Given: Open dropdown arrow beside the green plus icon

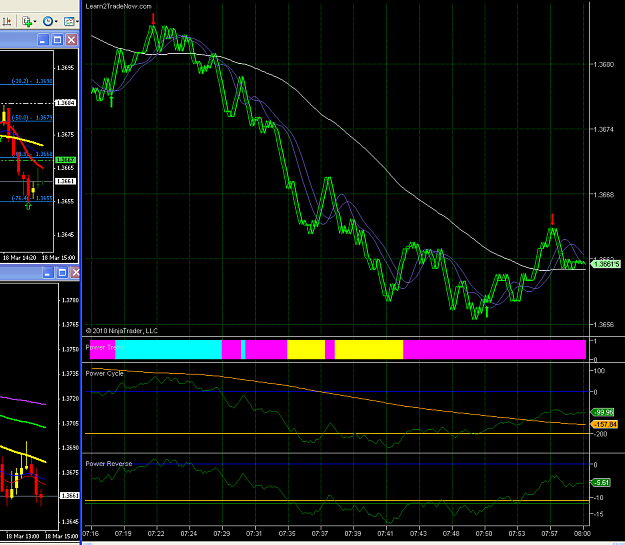Looking at the screenshot, I should [35, 22].
